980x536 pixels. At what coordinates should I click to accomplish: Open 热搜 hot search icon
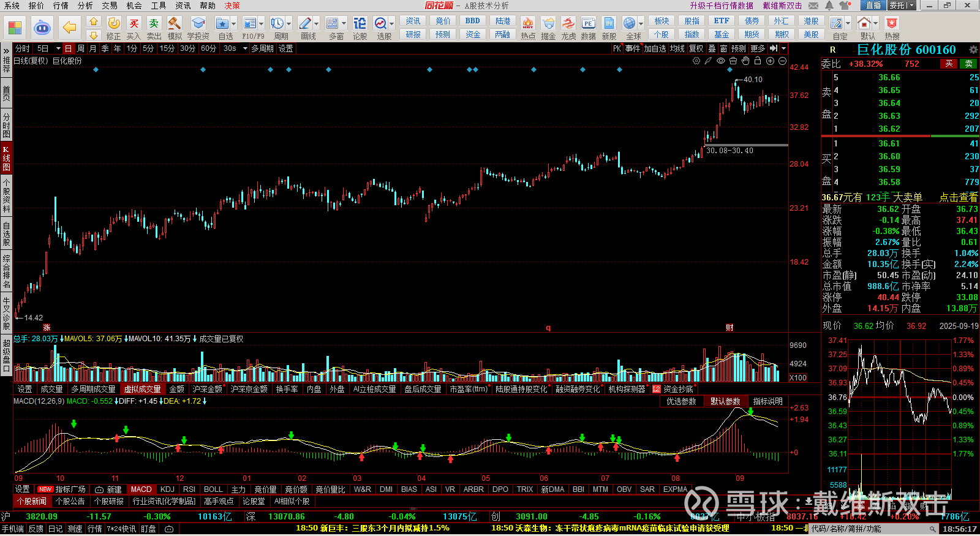click(x=892, y=28)
